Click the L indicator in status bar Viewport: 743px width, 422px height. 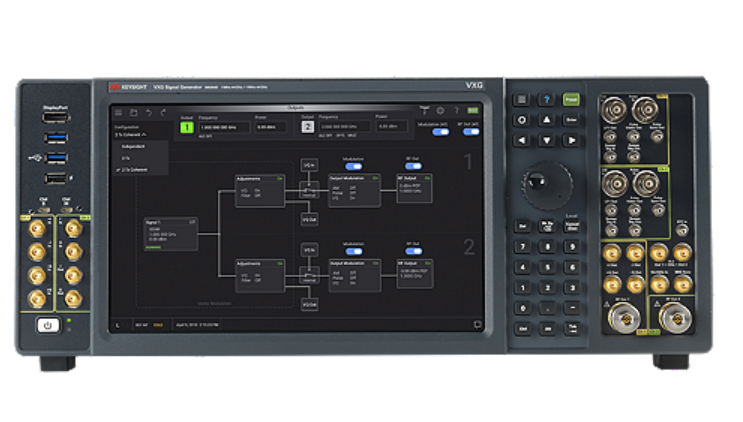[x=118, y=325]
